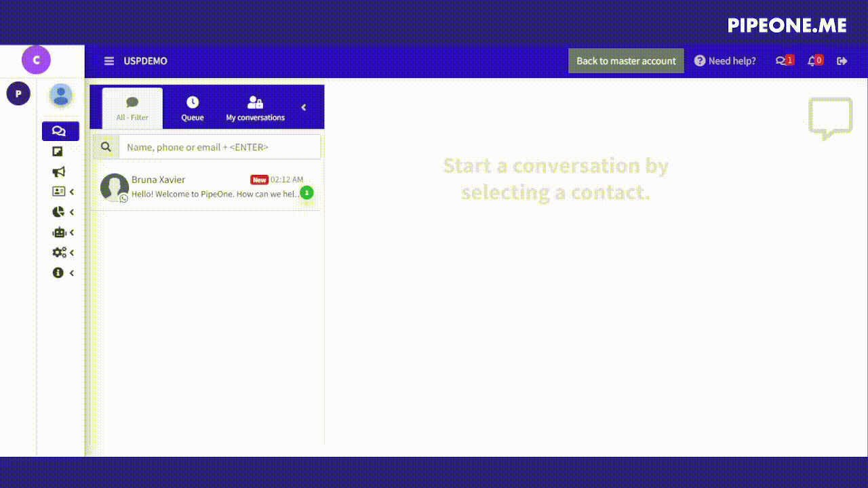Collapse the conversation panel with the arrow
The image size is (868, 488).
pos(304,107)
